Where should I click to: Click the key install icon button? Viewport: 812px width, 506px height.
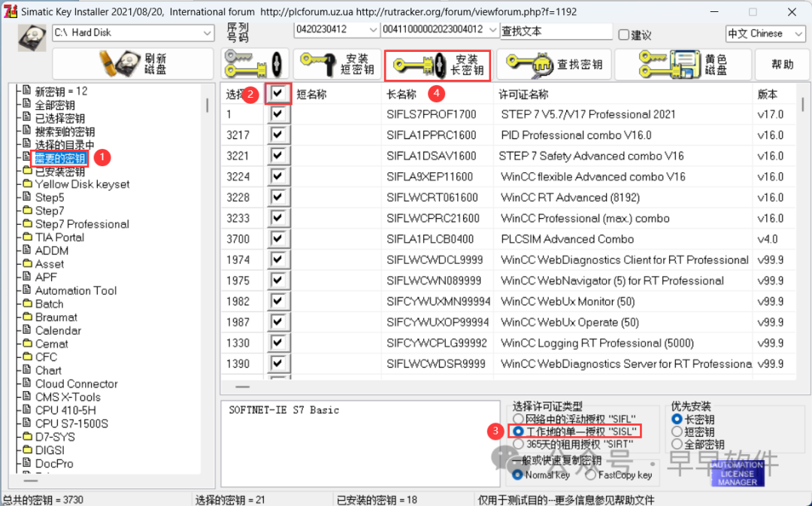[254, 65]
